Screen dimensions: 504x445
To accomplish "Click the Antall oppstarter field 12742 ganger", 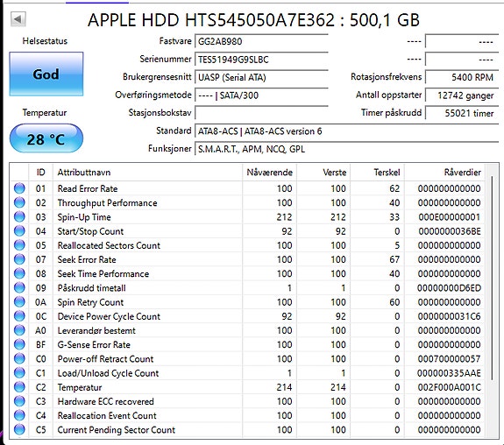I will pos(462,95).
